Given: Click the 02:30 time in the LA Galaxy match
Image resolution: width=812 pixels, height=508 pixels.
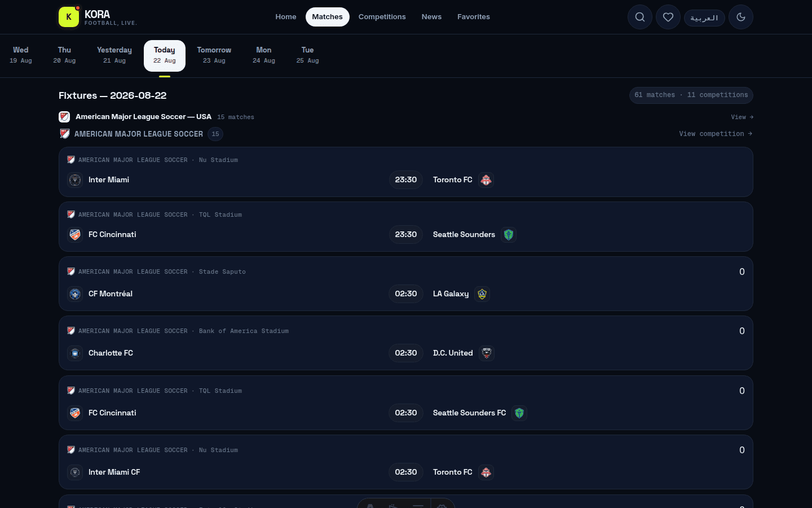Looking at the screenshot, I should [406, 294].
